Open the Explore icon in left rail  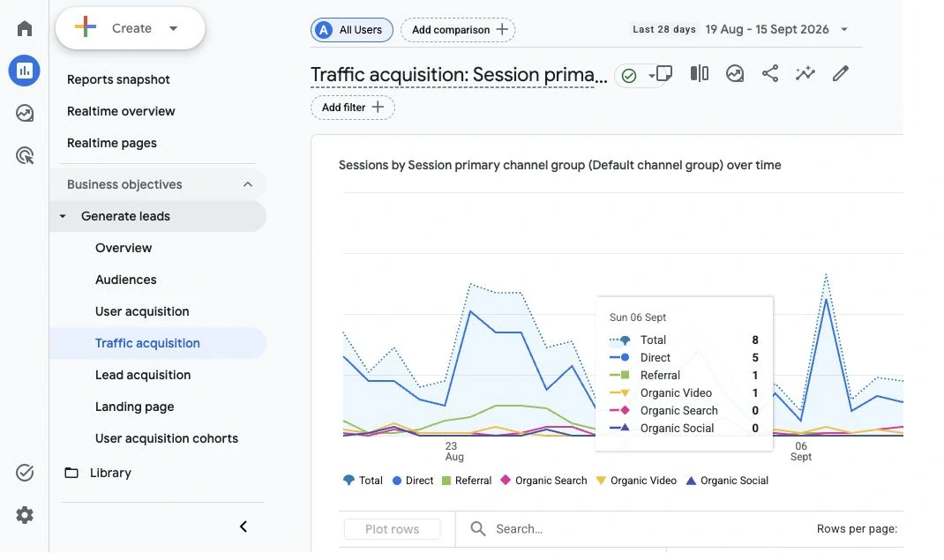25,113
